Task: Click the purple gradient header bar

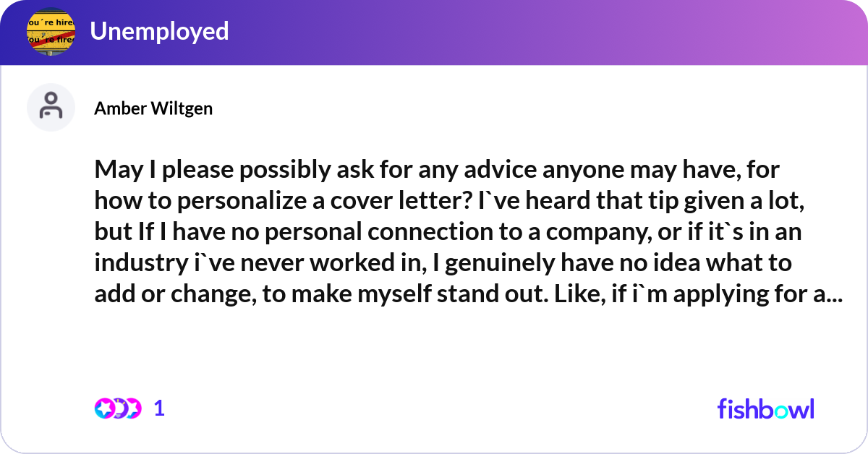Action: [x=506, y=31]
